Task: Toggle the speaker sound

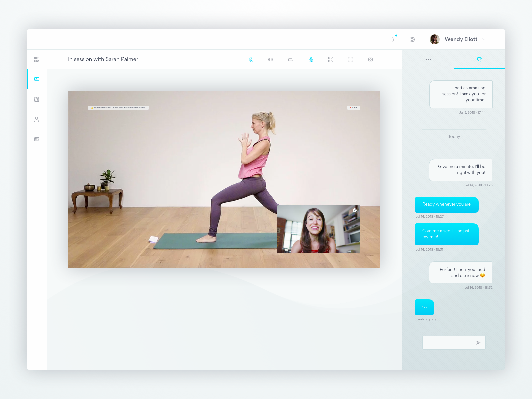Action: pos(271,59)
